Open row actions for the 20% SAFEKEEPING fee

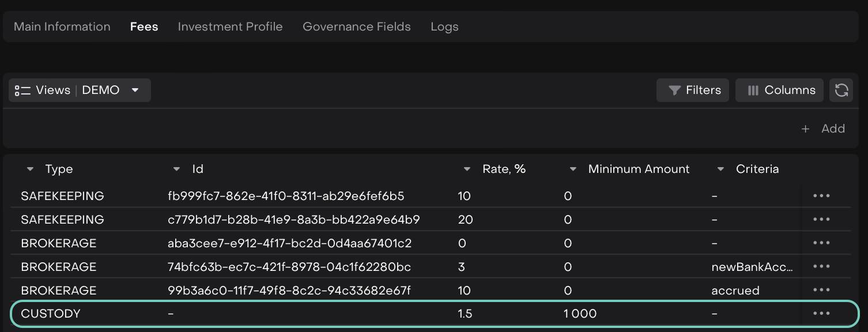[x=821, y=220]
